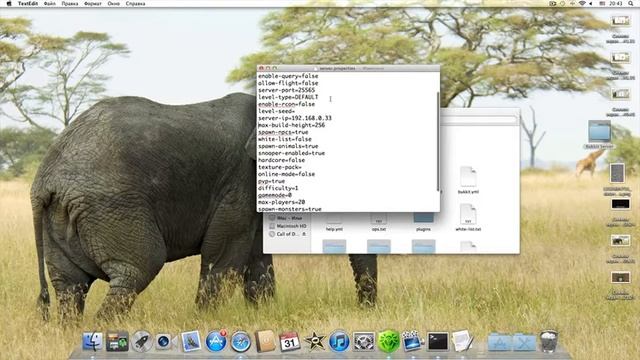
Task: Click the pvp=true line
Action: [x=271, y=181]
